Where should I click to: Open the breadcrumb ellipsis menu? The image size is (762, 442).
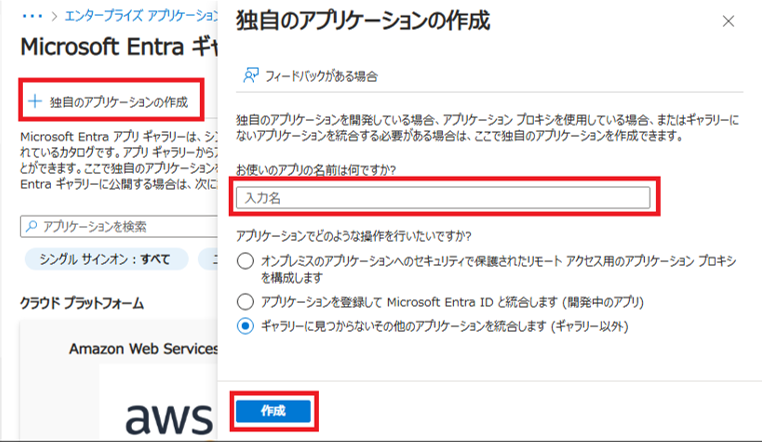coord(32,17)
